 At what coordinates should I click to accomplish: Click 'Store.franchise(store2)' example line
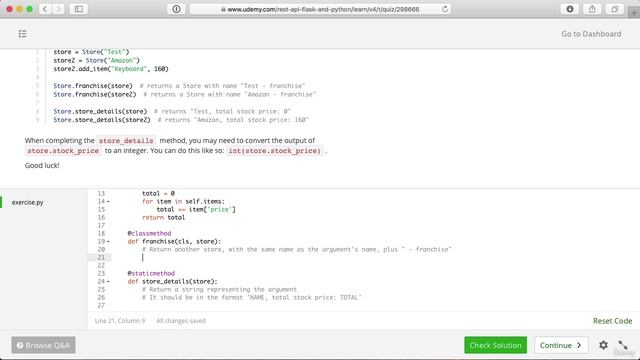point(95,94)
